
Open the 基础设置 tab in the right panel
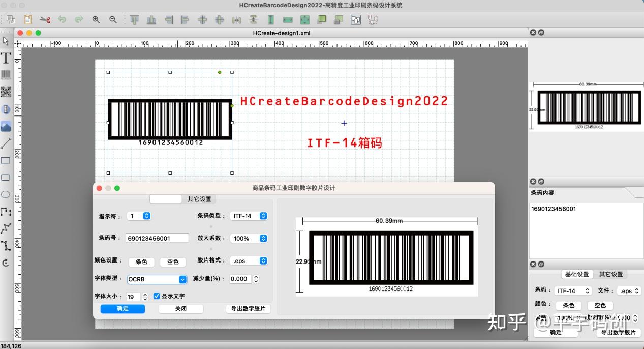pyautogui.click(x=577, y=274)
